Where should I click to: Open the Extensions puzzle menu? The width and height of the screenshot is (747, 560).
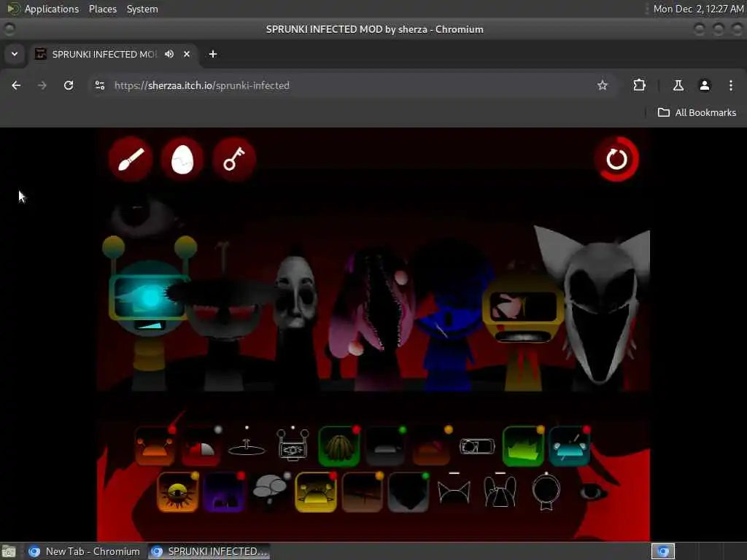639,86
